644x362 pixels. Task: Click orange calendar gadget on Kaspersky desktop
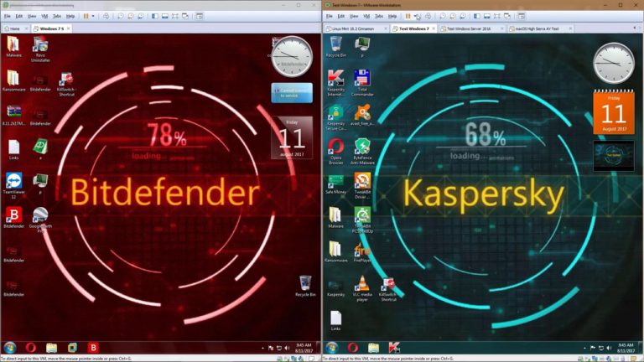coord(614,111)
